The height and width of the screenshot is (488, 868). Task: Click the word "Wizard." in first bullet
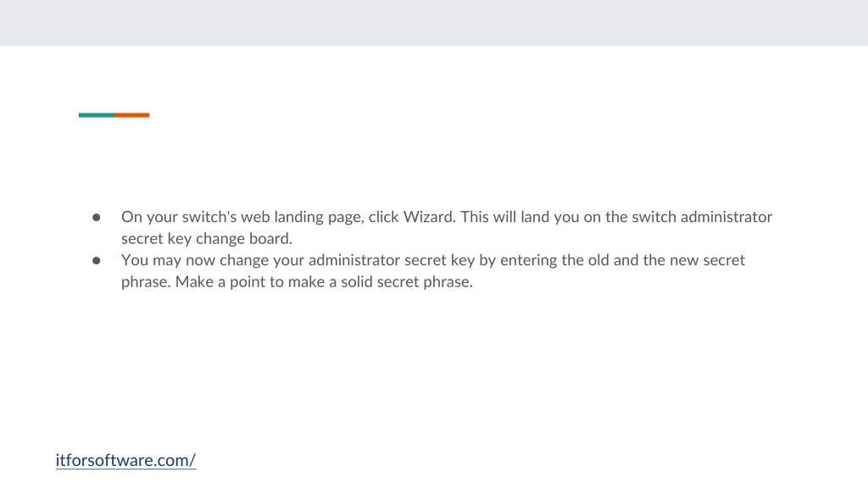click(430, 217)
